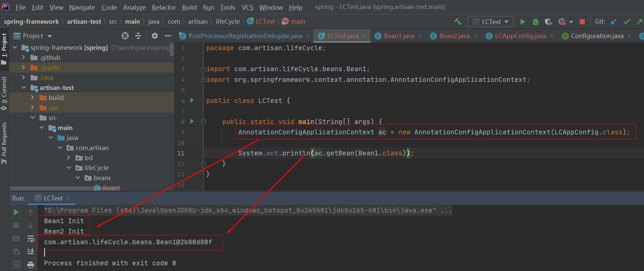Collapse the lifeCycle package

coord(69,168)
